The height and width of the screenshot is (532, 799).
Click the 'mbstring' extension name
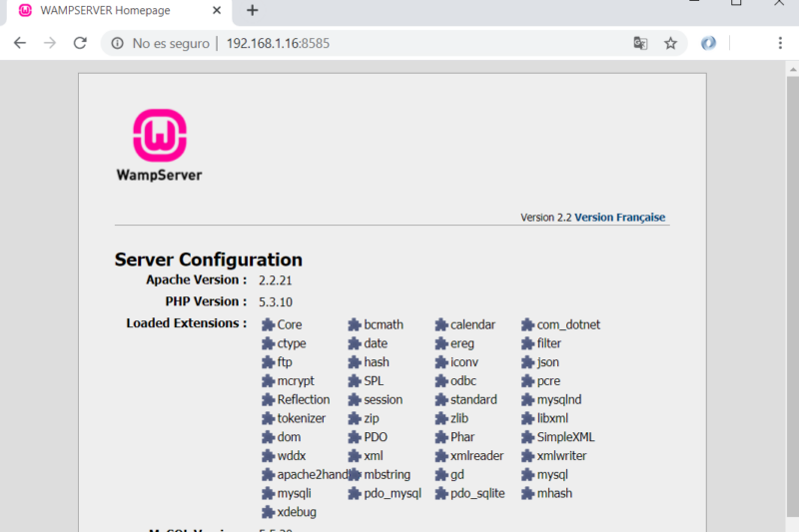[388, 475]
